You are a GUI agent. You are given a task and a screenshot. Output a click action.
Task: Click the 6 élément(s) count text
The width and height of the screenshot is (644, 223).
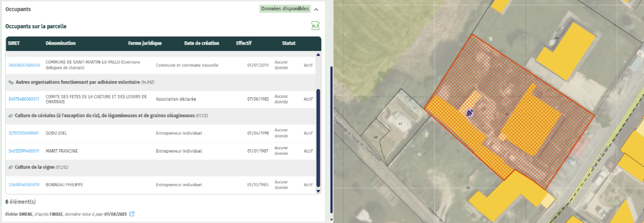pos(21,202)
